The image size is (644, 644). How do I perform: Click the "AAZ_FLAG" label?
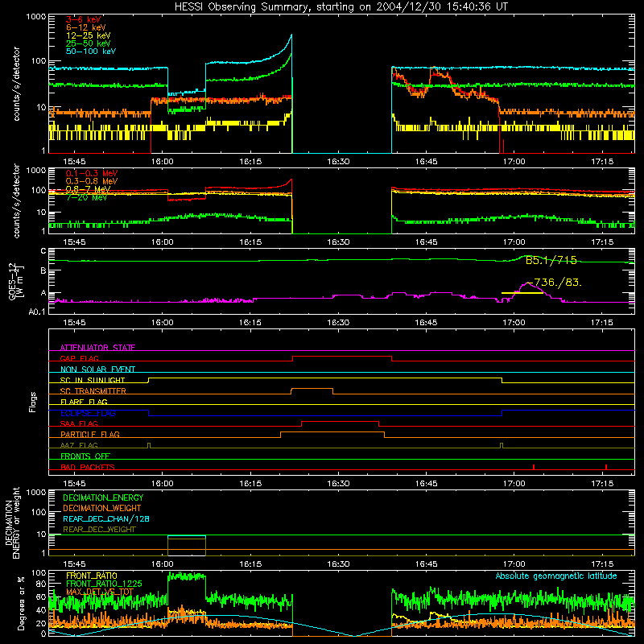(x=79, y=445)
